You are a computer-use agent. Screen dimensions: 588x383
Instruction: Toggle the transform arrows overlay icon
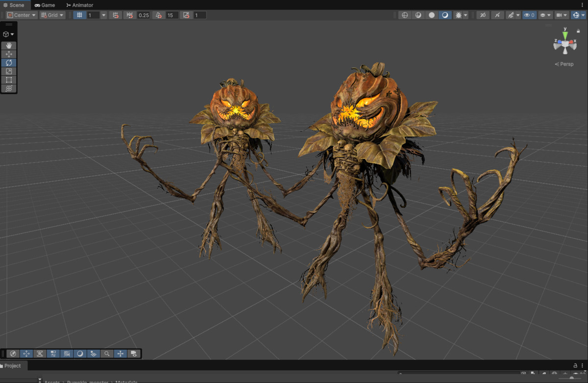pos(120,354)
